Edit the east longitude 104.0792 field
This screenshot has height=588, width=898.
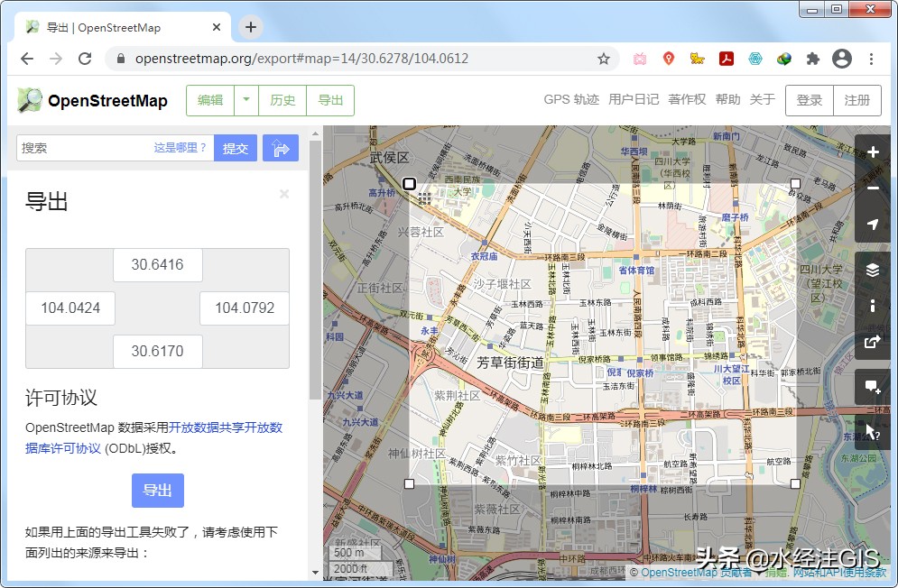(x=245, y=308)
